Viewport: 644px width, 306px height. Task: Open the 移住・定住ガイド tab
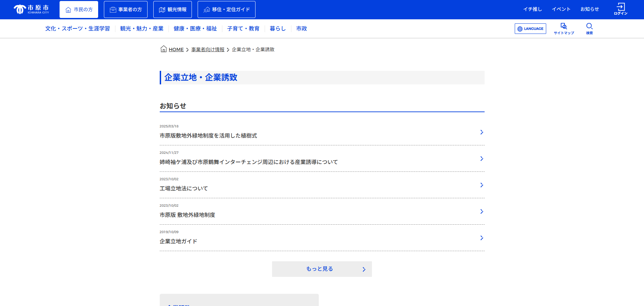point(226,9)
